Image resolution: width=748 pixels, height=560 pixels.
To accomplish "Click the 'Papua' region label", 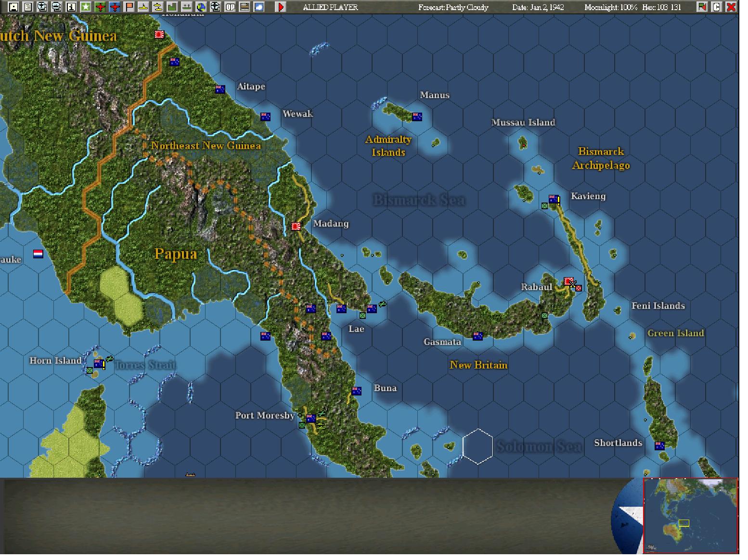I will coord(176,254).
